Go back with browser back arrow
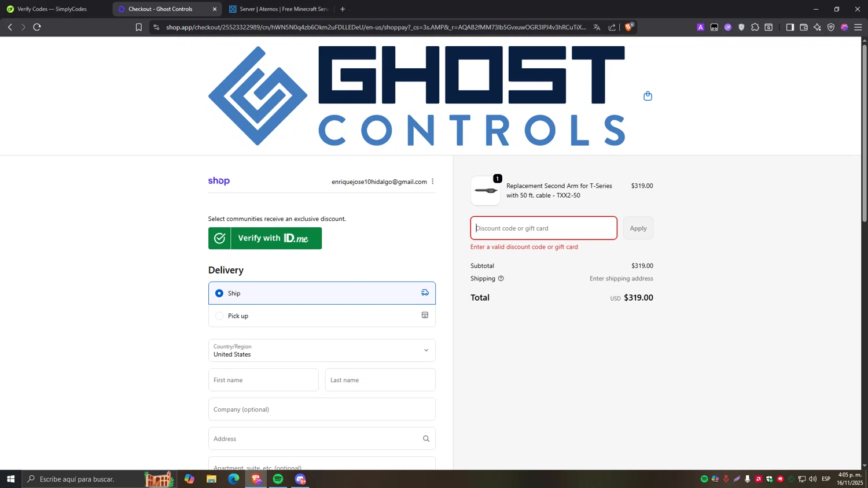868x488 pixels. point(10,27)
